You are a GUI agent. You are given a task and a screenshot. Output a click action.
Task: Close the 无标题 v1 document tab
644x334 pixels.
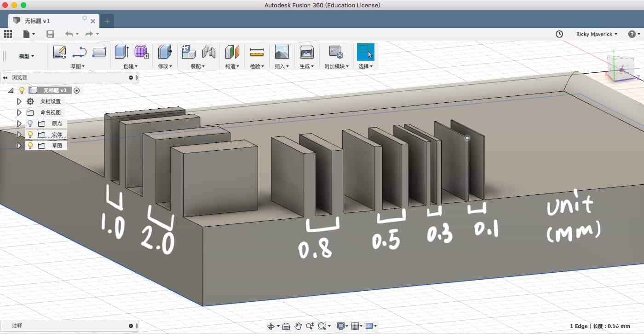pos(93,21)
